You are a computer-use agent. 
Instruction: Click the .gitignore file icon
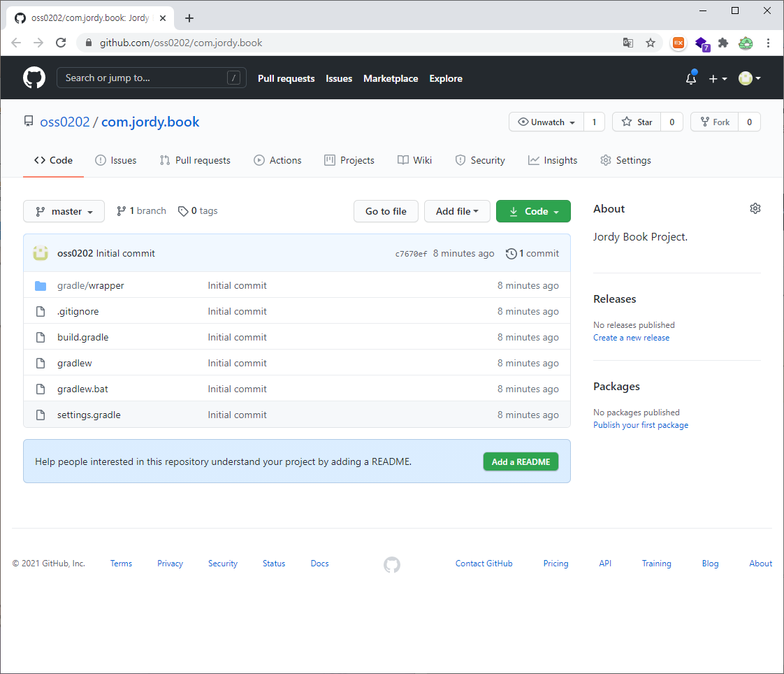(41, 312)
